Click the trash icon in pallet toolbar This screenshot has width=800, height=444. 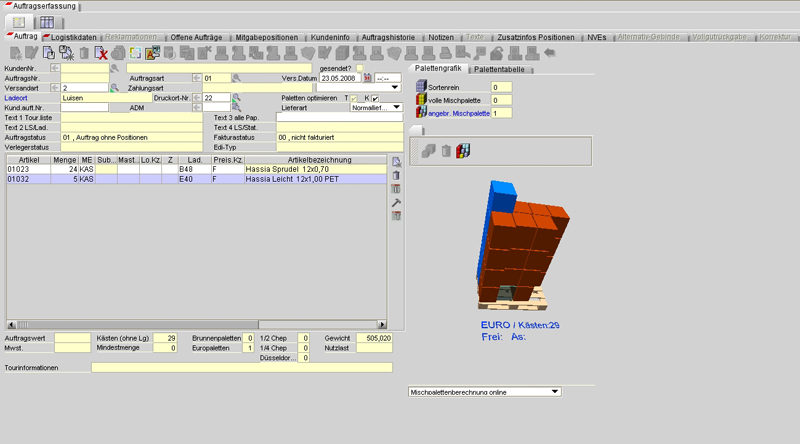tap(446, 151)
